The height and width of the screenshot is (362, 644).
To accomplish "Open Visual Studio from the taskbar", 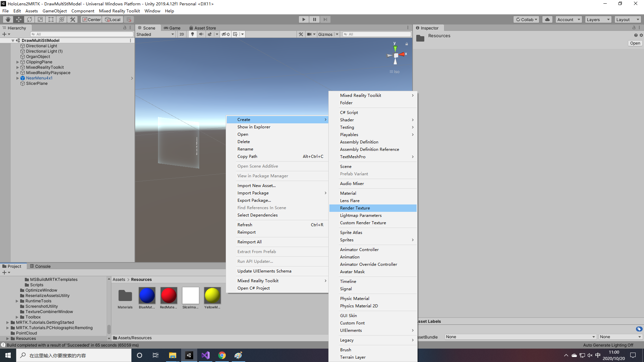I will (x=205, y=355).
